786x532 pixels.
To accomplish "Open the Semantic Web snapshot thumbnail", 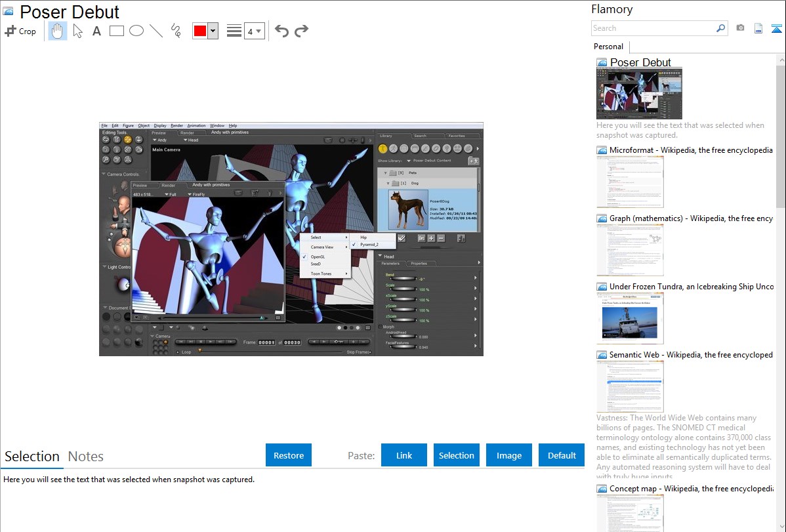I will 630,386.
